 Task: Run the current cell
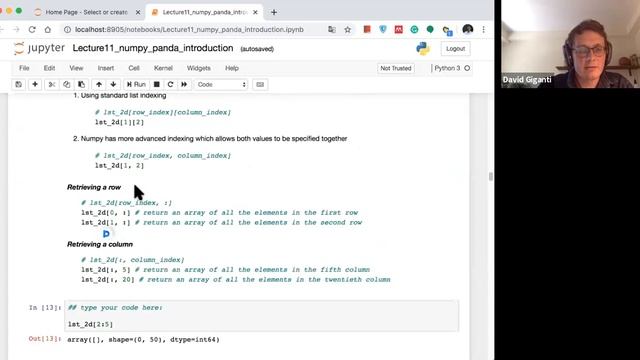(x=136, y=84)
